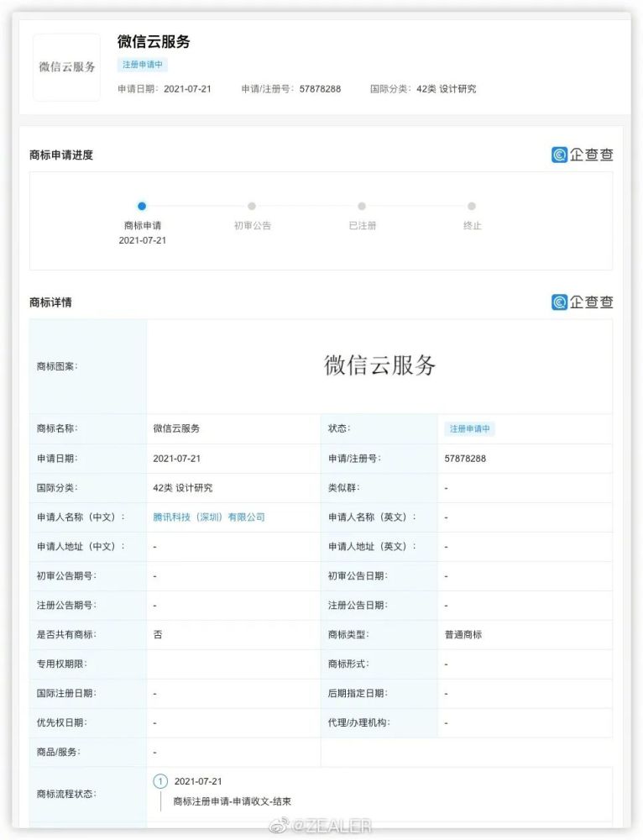
Task: Click the 商标名称 value 微信云服务
Action: point(176,428)
